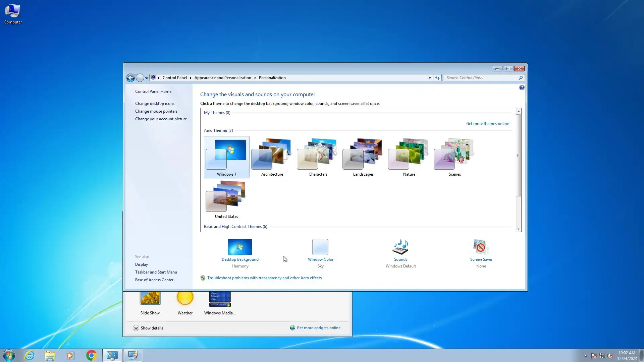Open Internet Explorer from the taskbar
The image size is (644, 362).
30,355
